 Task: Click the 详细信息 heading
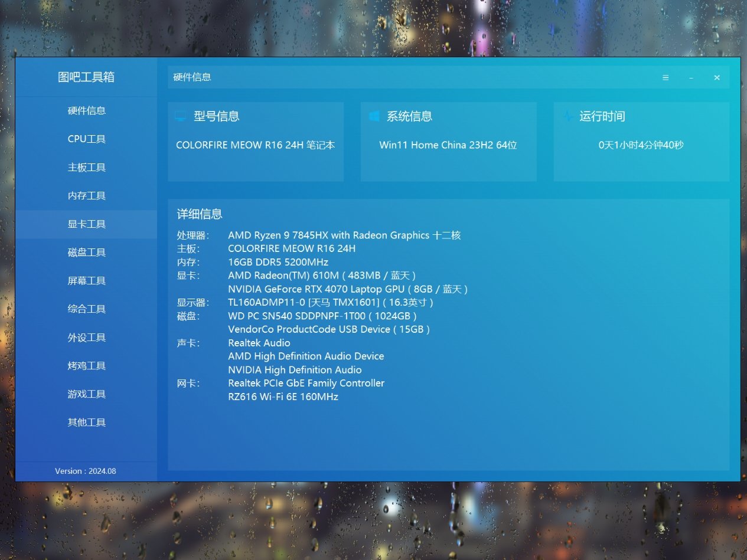200,214
